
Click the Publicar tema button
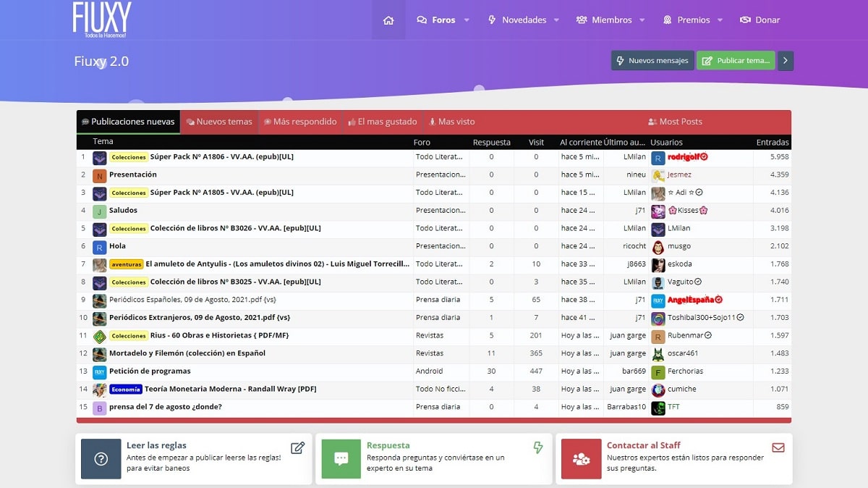(736, 61)
